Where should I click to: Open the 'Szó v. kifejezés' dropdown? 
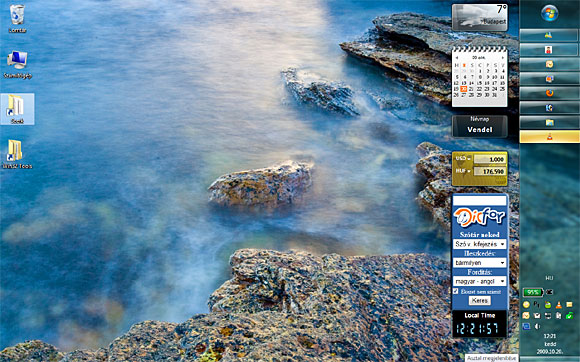pyautogui.click(x=480, y=244)
